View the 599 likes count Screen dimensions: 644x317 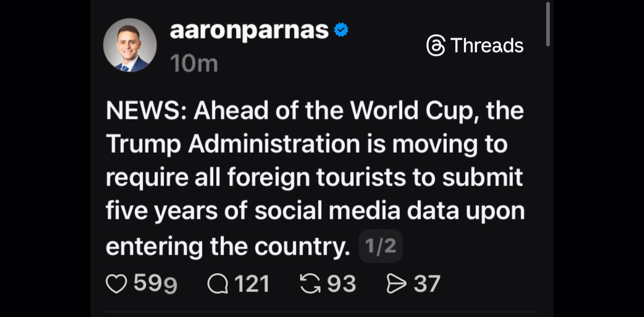point(155,284)
